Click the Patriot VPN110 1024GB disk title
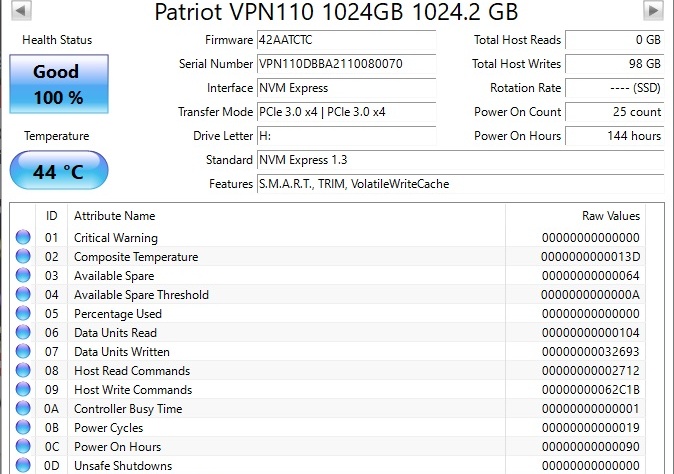 336,12
